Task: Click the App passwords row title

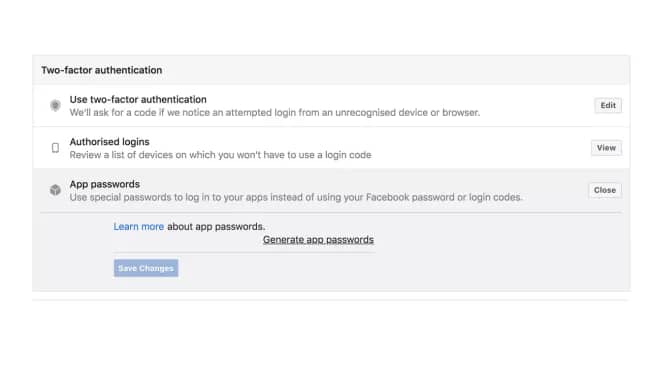Action: tap(104, 184)
